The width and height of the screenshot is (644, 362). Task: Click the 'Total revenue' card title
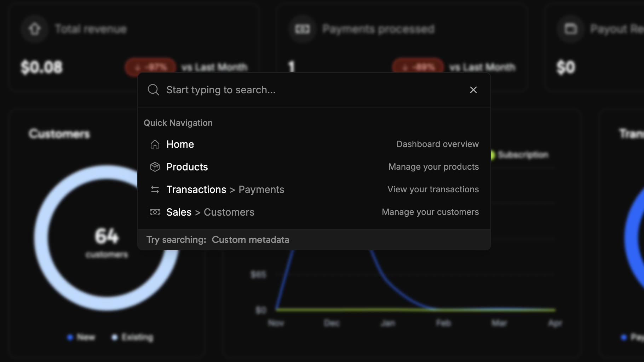tap(91, 29)
